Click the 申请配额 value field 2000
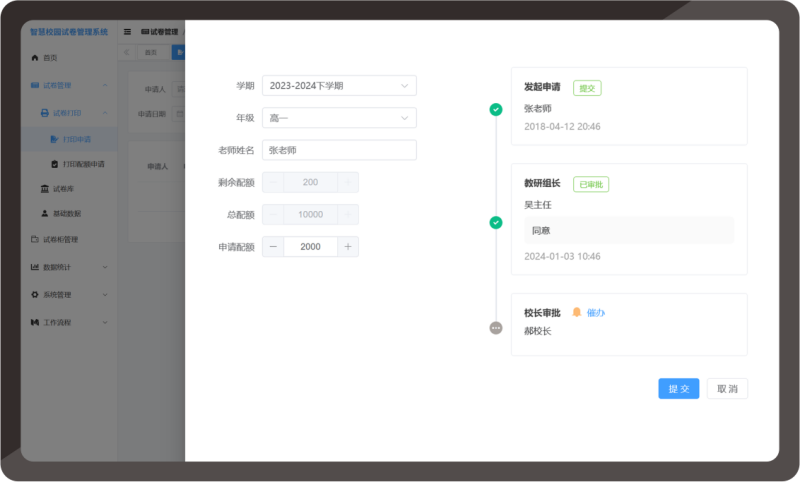The image size is (800, 482). [310, 247]
